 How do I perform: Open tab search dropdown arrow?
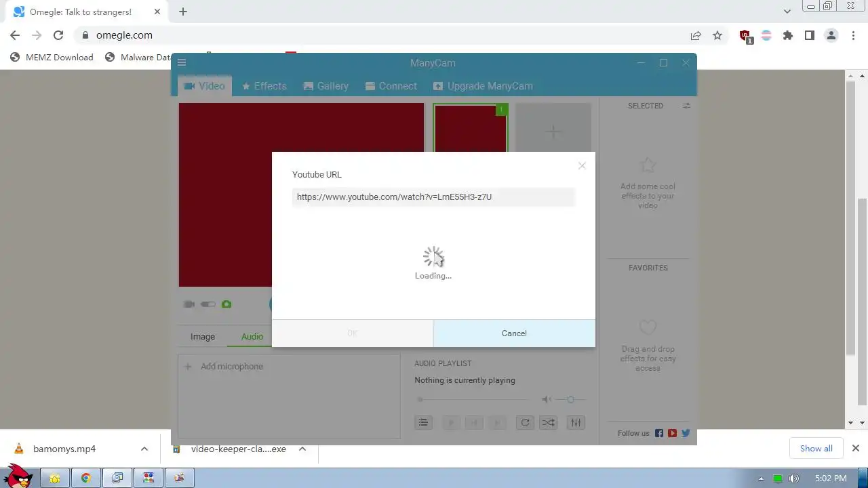[787, 12]
